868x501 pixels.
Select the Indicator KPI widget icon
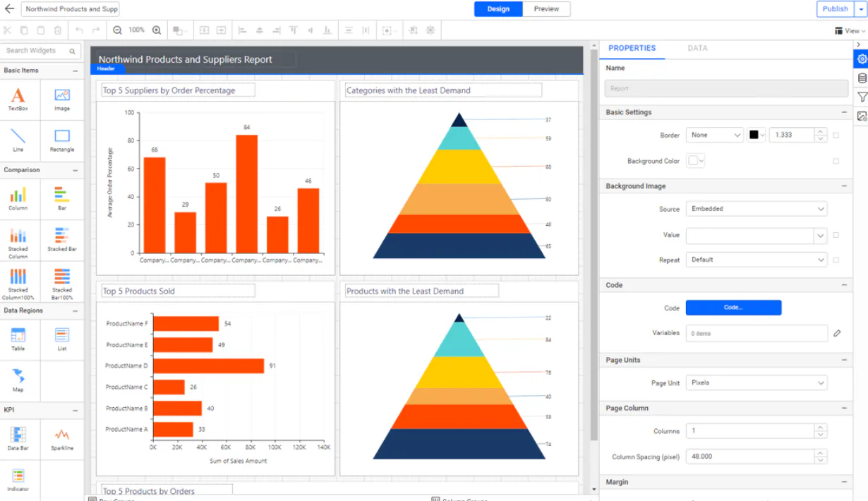pyautogui.click(x=19, y=481)
